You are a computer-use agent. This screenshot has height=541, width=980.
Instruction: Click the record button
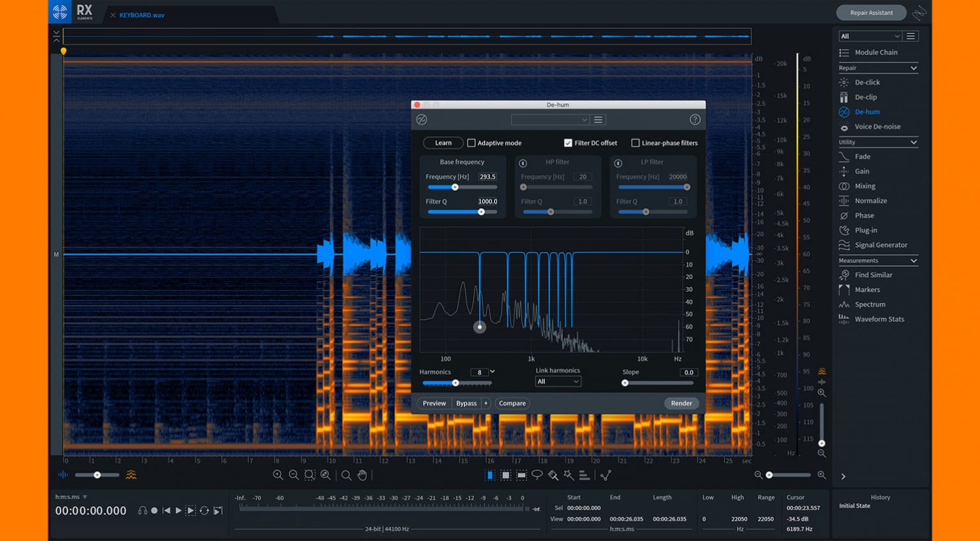pos(154,510)
